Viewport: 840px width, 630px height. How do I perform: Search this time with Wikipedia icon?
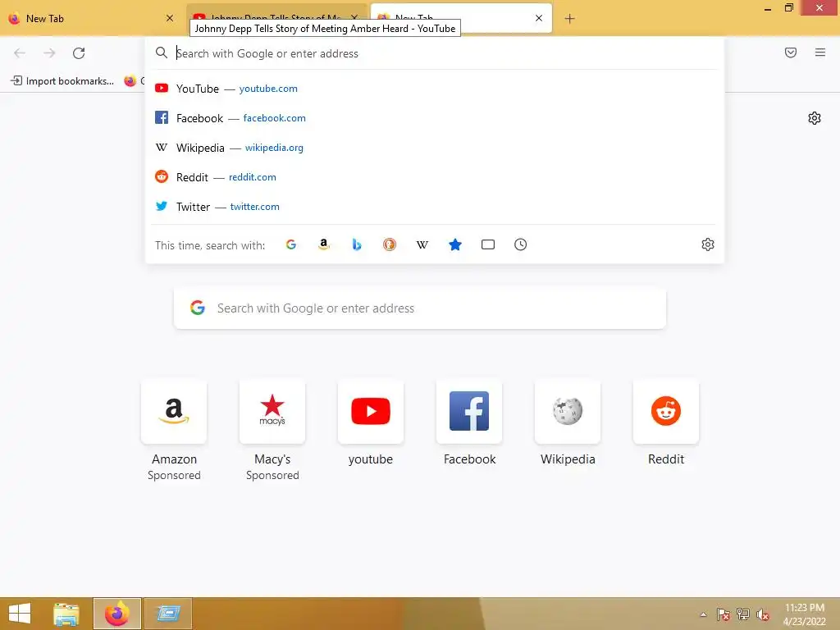pyautogui.click(x=422, y=244)
